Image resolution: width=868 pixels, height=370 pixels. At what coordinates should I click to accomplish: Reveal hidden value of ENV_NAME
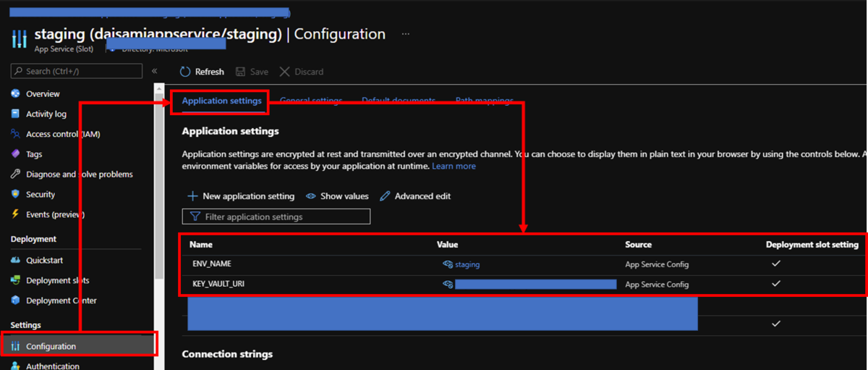[448, 265]
